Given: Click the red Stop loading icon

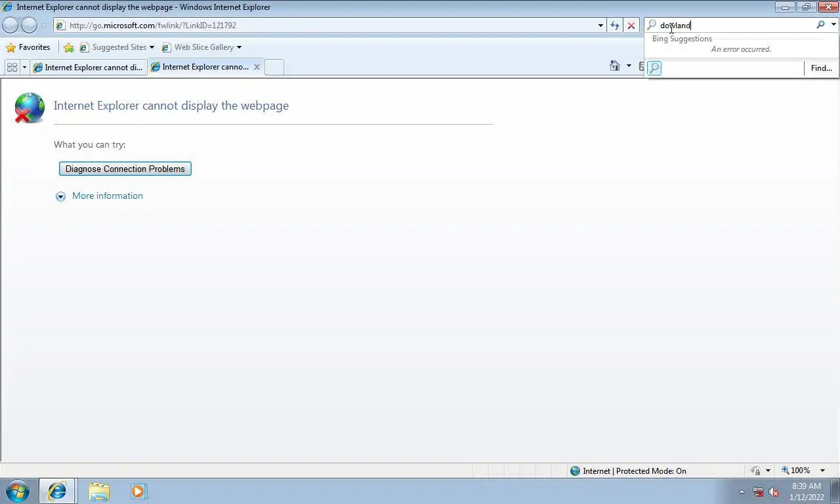Looking at the screenshot, I should [631, 26].
